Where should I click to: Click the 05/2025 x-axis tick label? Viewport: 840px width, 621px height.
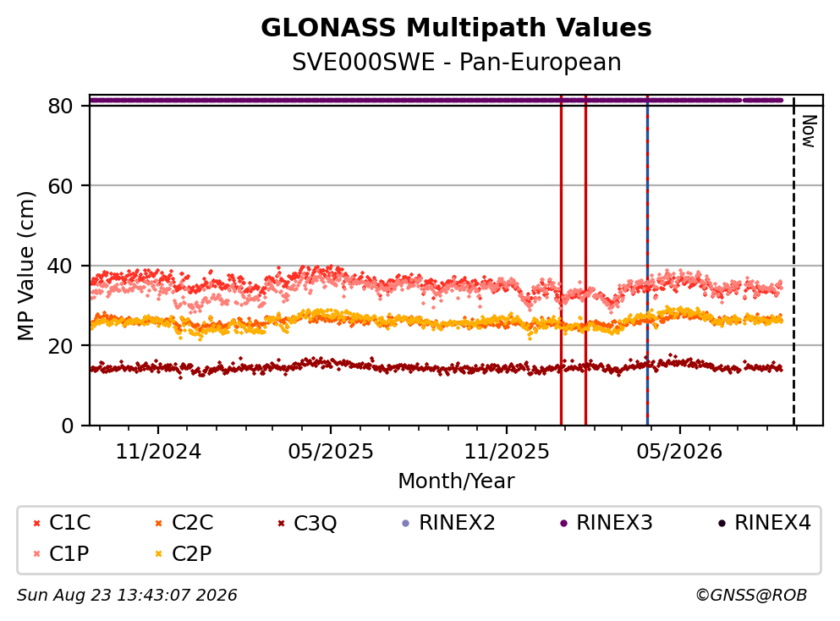(x=331, y=452)
